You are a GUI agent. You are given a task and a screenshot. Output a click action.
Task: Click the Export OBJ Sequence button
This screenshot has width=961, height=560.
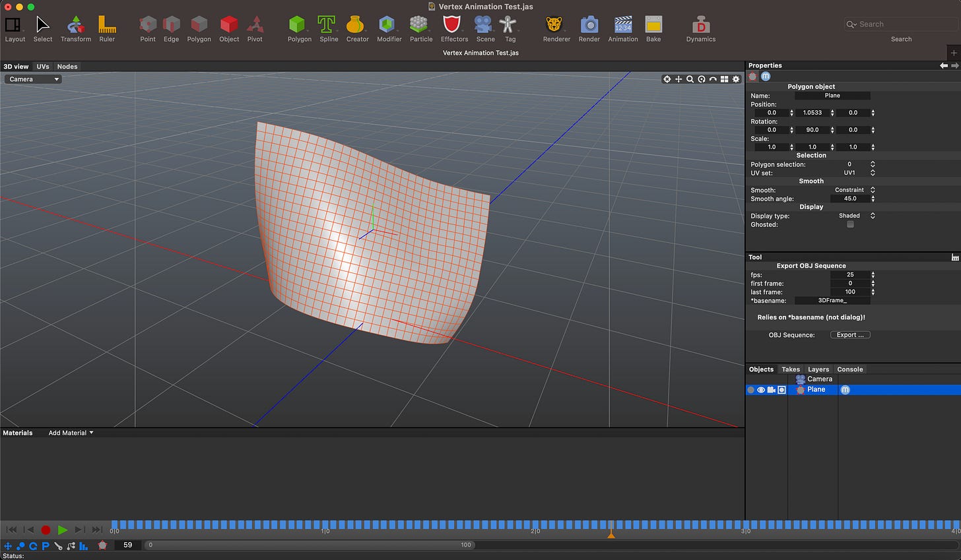(x=850, y=335)
